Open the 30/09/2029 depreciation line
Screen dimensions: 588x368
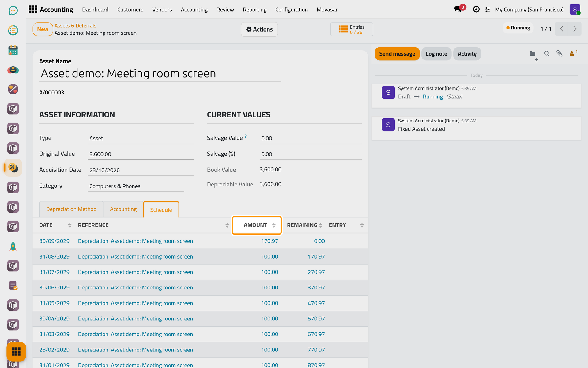[x=200, y=241]
